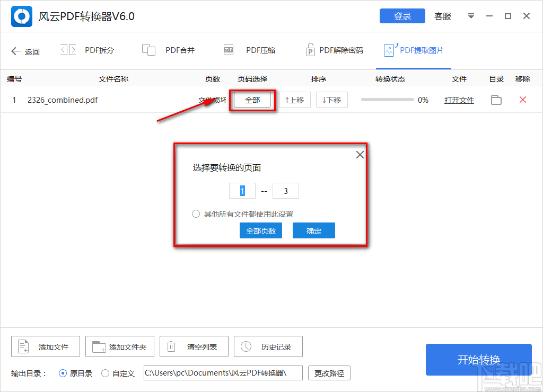The height and width of the screenshot is (392, 543).
Task: Switch to the PDF合并 tab
Action: tap(170, 49)
